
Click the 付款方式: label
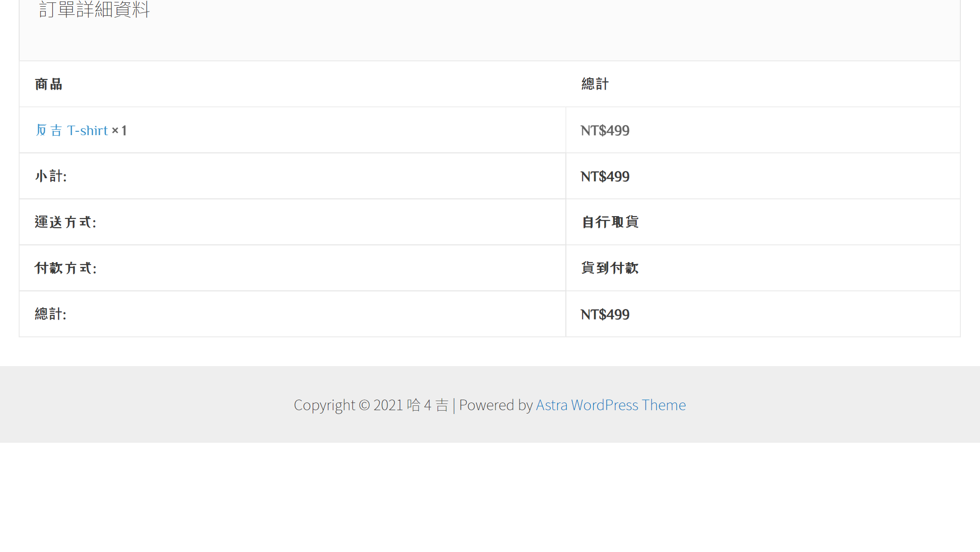(66, 268)
